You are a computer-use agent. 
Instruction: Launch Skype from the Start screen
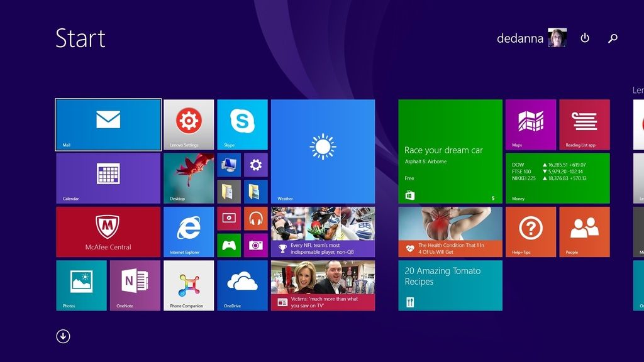(243, 124)
